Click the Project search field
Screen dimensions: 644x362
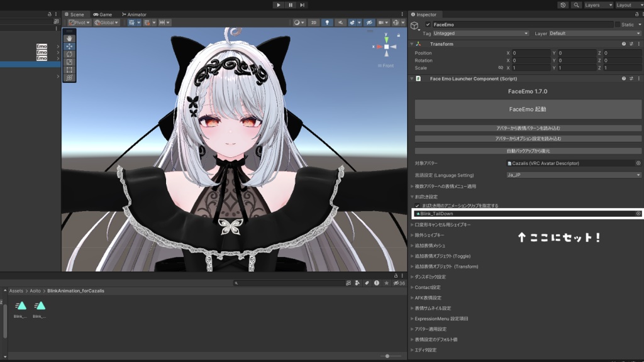click(289, 283)
